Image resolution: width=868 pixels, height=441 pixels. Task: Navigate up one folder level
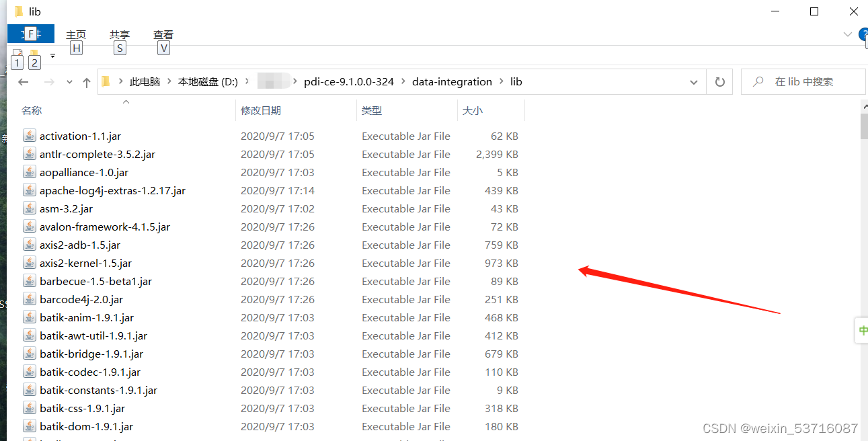click(87, 81)
